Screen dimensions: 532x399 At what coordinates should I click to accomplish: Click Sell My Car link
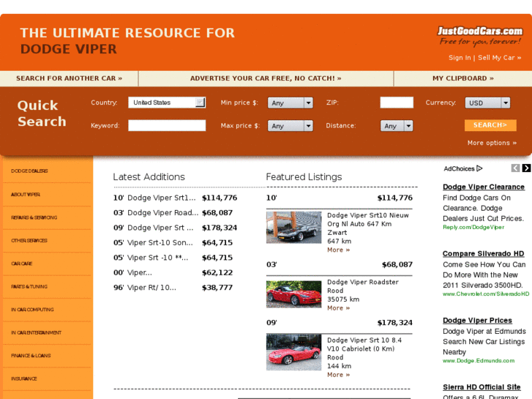pos(499,58)
